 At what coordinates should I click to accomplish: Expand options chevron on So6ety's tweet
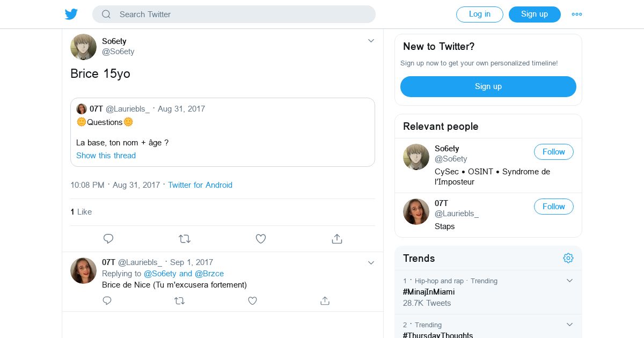click(371, 41)
